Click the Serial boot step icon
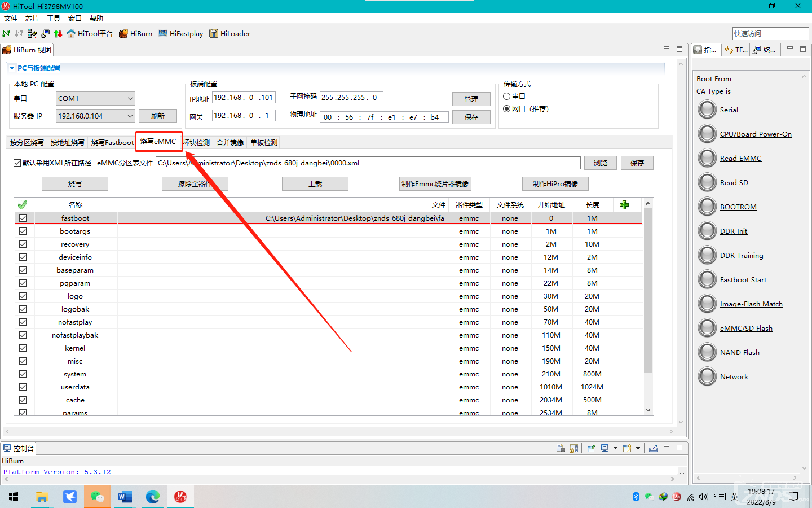Viewport: 812px width, 508px height. coord(707,110)
